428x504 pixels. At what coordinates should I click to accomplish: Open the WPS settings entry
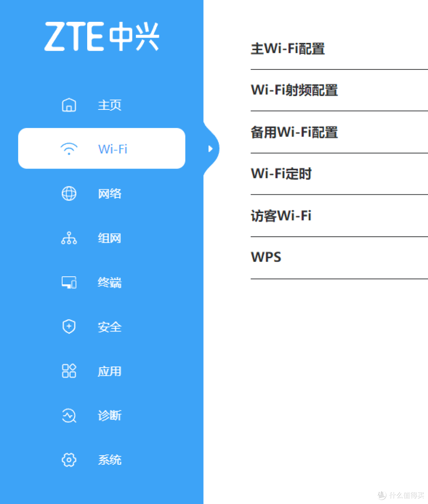coord(266,257)
